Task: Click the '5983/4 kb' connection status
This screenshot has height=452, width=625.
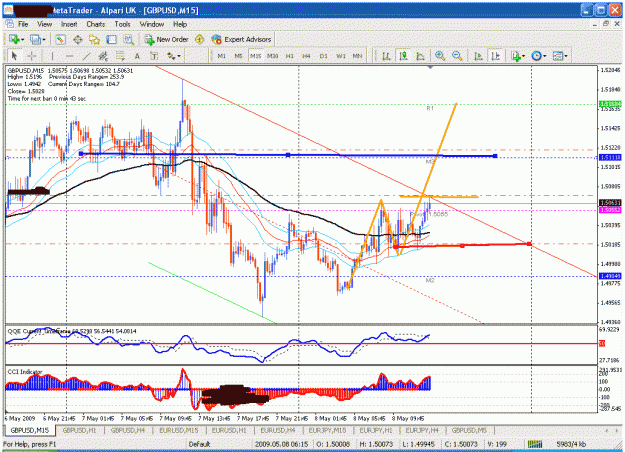Action: (571, 444)
